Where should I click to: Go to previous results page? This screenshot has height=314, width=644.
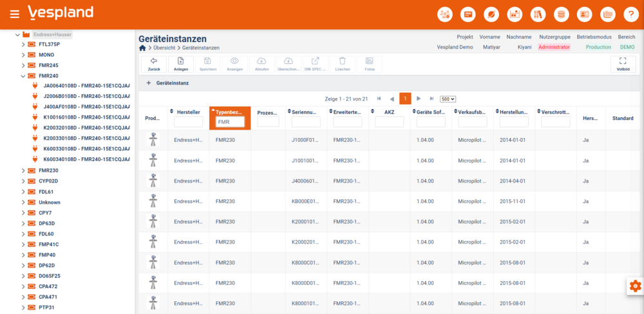[x=392, y=99]
